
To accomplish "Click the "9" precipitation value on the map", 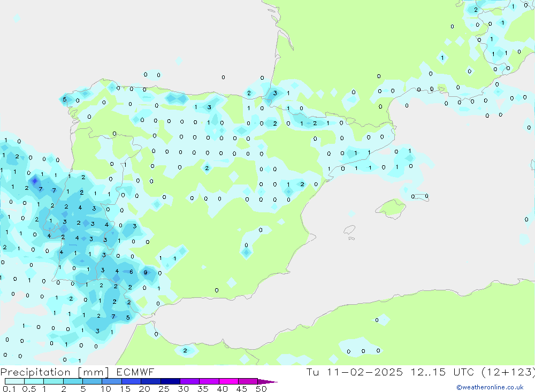I will [146, 273].
